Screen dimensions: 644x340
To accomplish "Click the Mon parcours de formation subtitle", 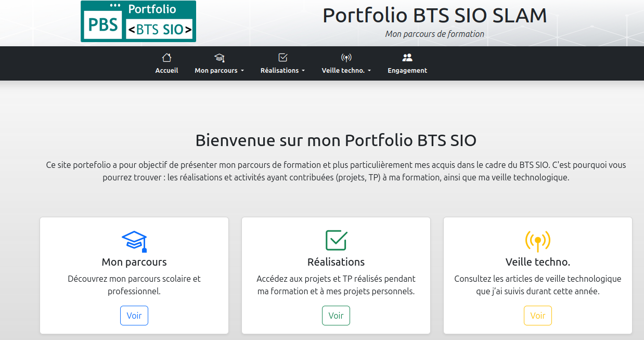I will (434, 34).
